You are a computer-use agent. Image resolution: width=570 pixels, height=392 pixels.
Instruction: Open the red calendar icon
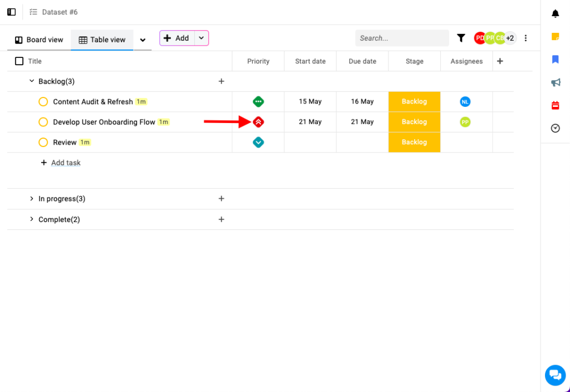pyautogui.click(x=555, y=105)
